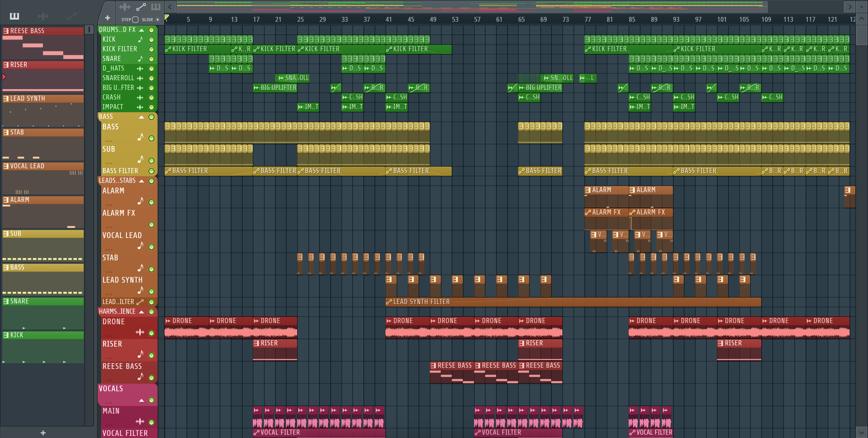This screenshot has height=438, width=868.
Task: Click the LEAD..ILTER automation icon
Action: pos(140,302)
